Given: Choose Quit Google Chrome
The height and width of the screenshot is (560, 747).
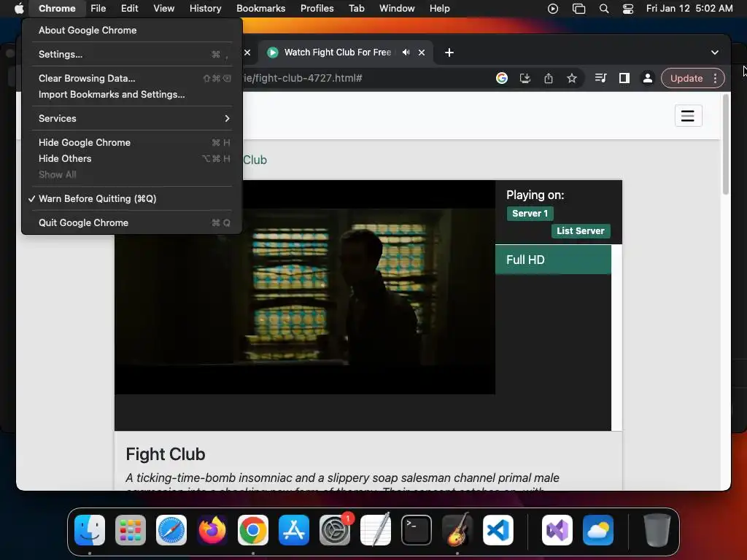Looking at the screenshot, I should (132, 222).
